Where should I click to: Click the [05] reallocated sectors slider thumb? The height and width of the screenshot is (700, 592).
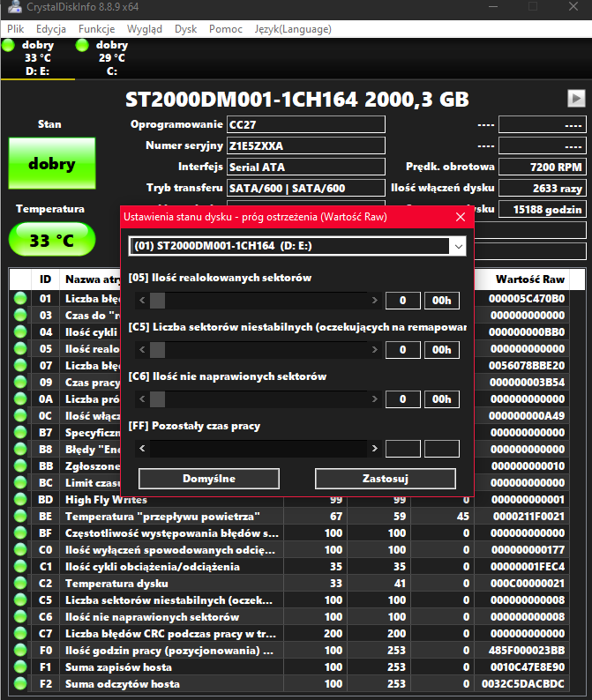157,301
